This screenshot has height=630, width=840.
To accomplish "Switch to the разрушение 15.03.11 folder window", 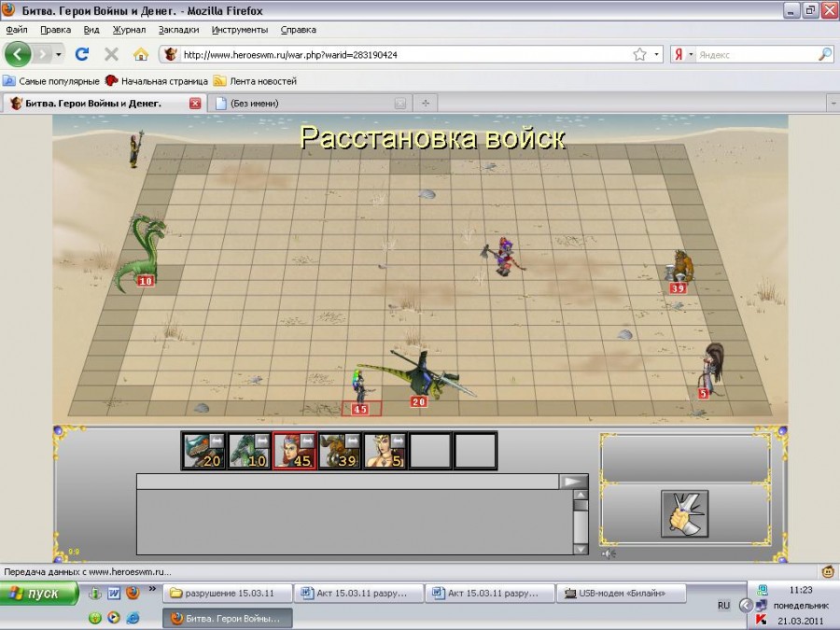I will coord(228,594).
